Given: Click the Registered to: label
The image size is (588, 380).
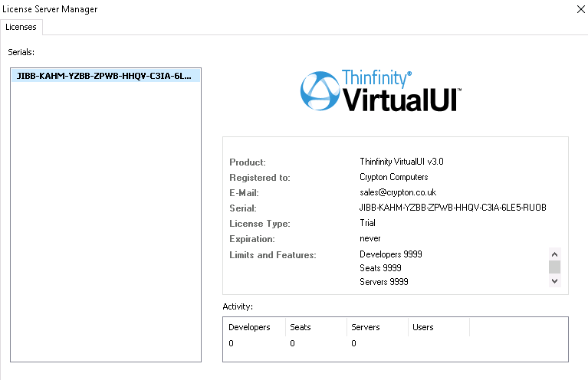Looking at the screenshot, I should [x=259, y=178].
